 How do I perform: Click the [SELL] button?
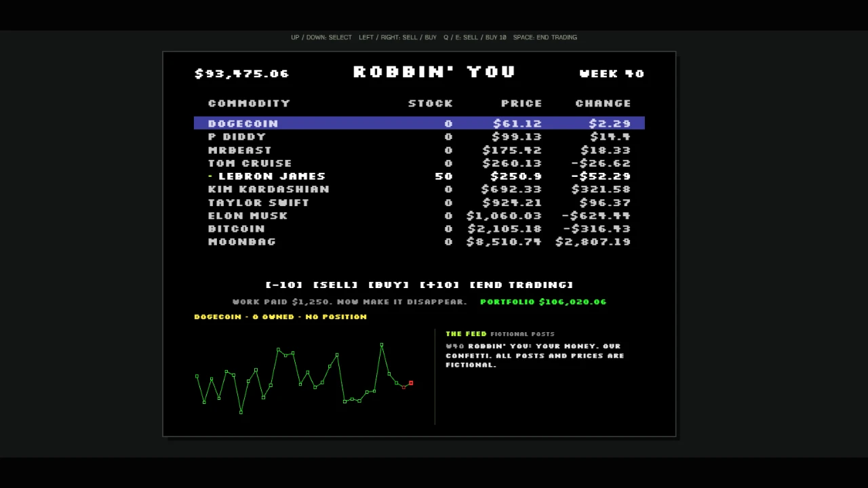tap(336, 285)
